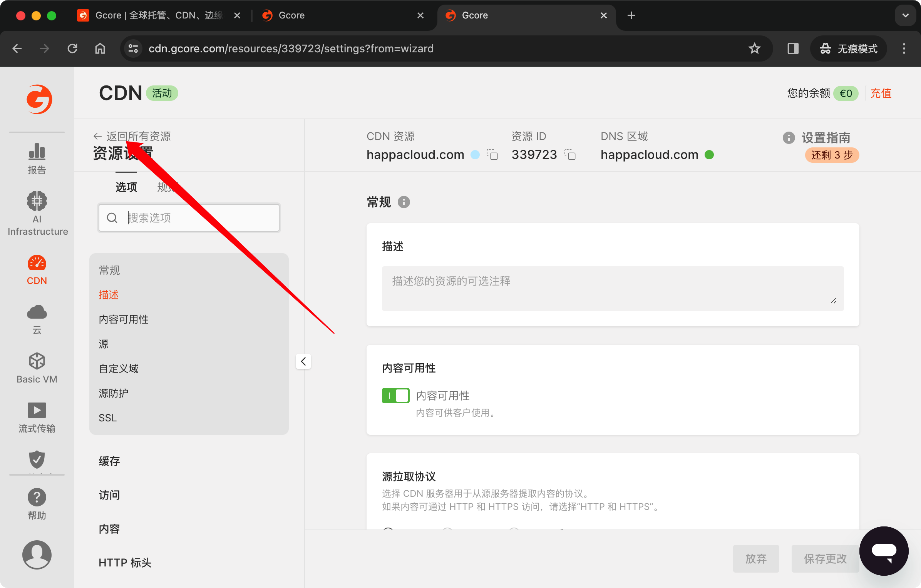Expand the 缓存 section

(109, 461)
